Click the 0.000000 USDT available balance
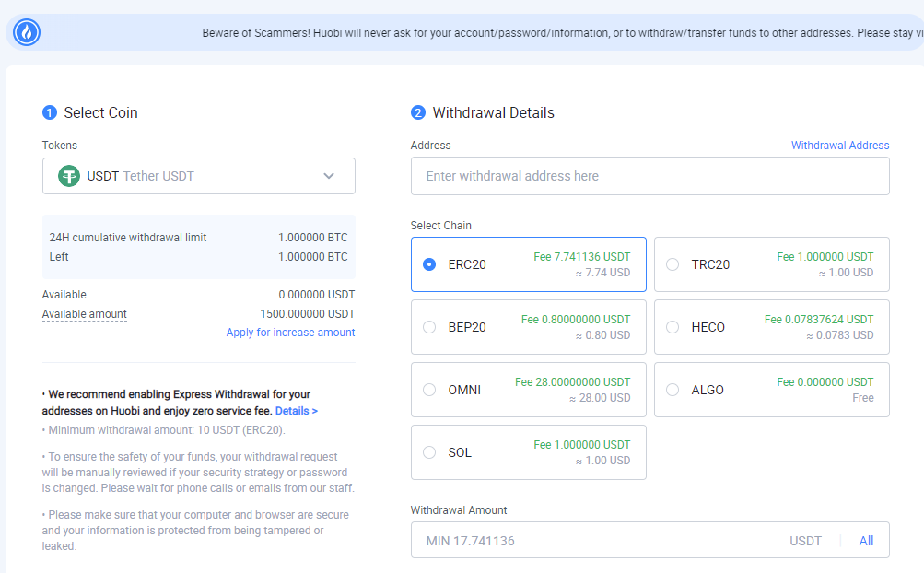 pos(317,295)
